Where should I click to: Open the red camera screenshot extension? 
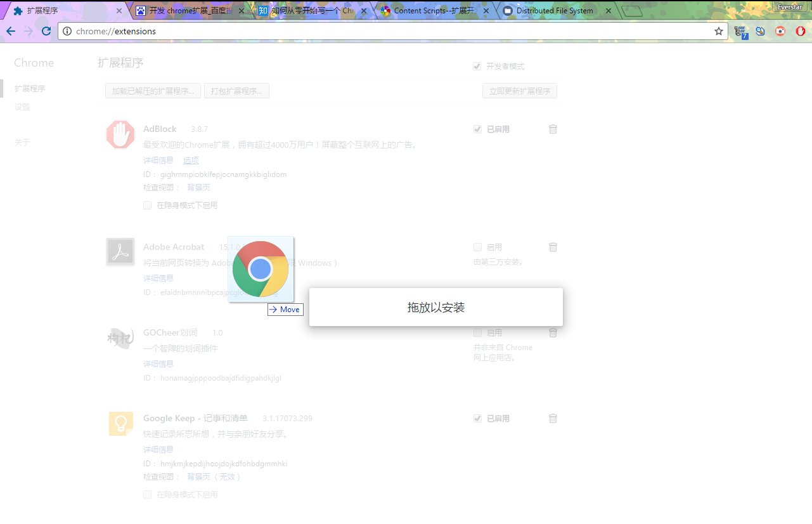[780, 31]
